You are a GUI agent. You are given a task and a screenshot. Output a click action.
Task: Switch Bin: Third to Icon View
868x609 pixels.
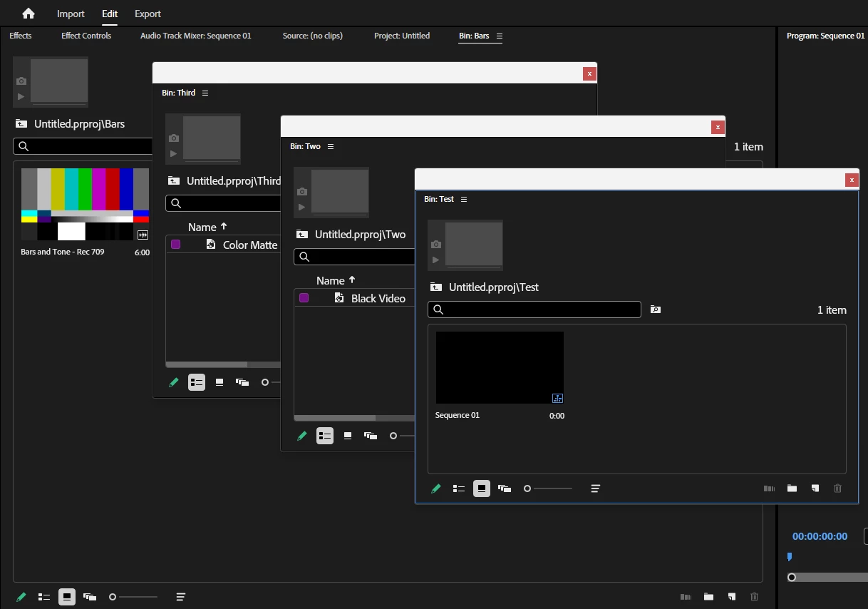tap(219, 382)
